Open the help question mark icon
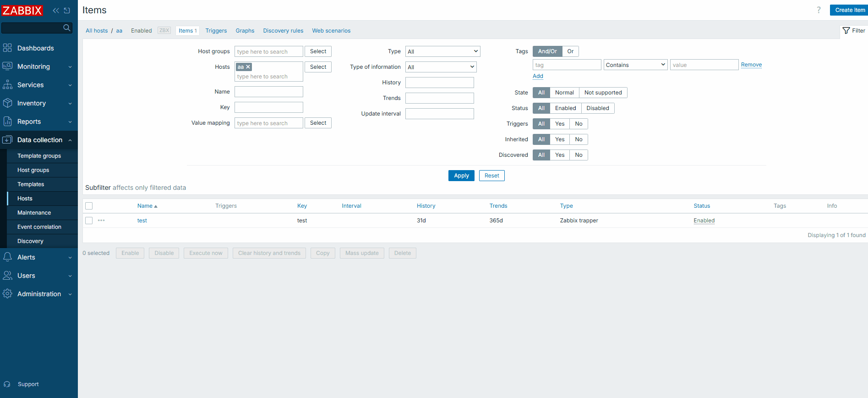The width and height of the screenshot is (868, 398). (x=819, y=10)
